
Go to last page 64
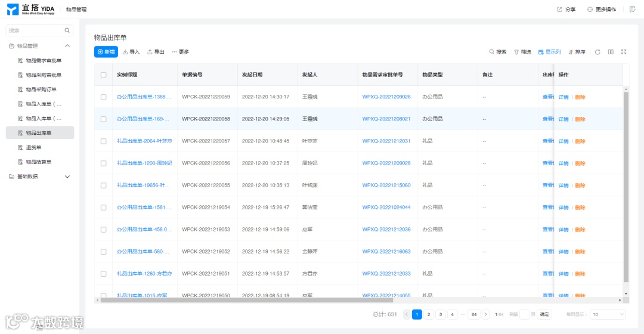474,314
